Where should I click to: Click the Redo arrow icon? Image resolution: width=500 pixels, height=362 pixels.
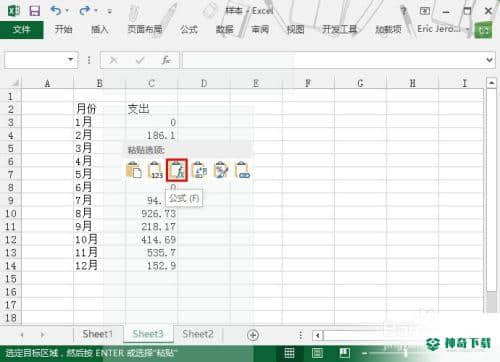click(85, 11)
